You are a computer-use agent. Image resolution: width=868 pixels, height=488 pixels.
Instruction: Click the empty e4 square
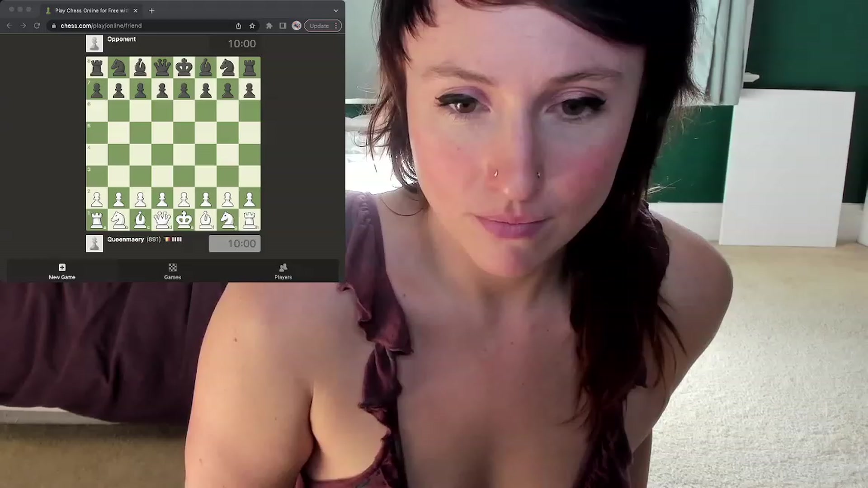[184, 155]
